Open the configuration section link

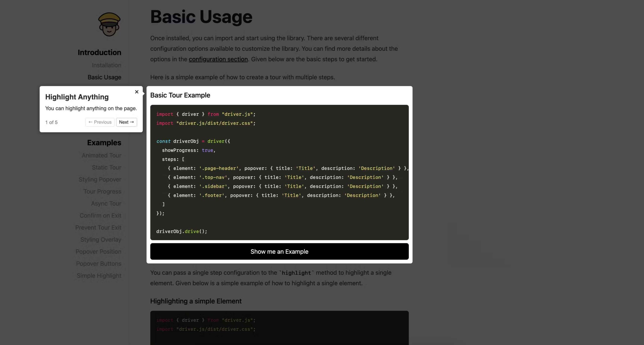tap(218, 59)
